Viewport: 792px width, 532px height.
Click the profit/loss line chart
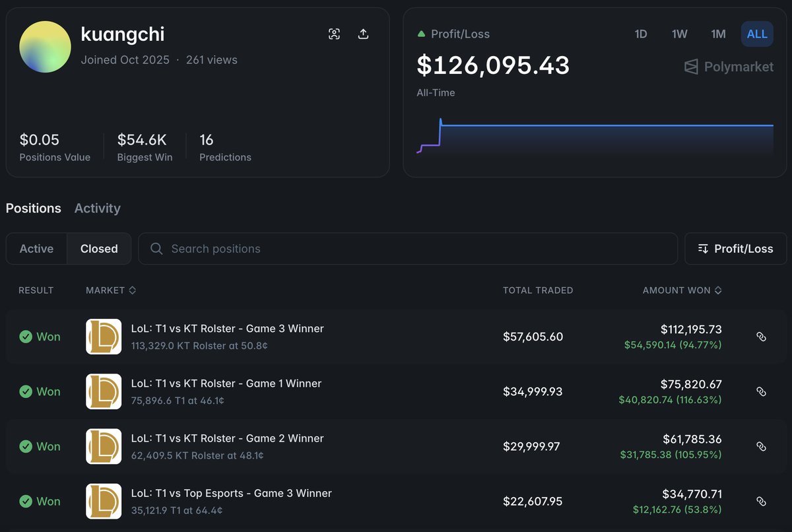(x=595, y=137)
